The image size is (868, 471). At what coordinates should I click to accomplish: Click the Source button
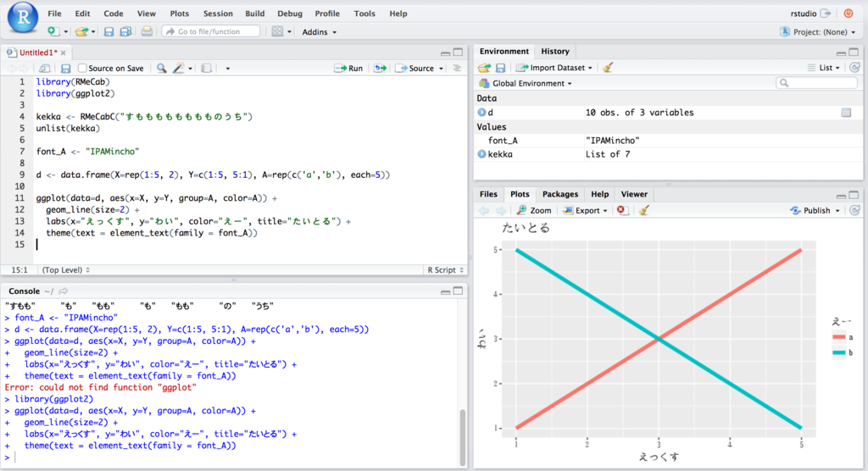[x=415, y=68]
